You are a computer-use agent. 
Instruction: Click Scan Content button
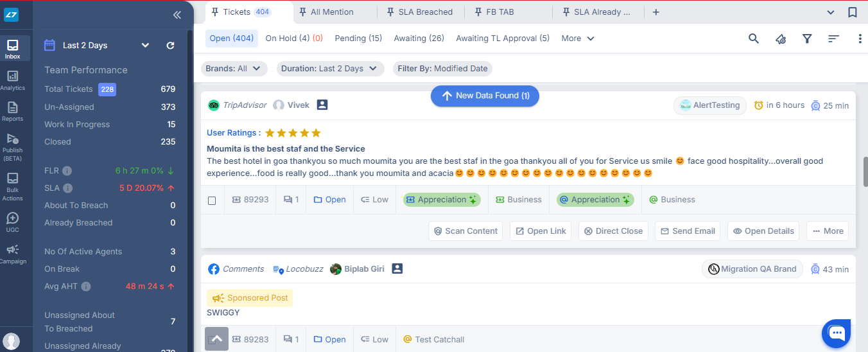[x=466, y=231]
